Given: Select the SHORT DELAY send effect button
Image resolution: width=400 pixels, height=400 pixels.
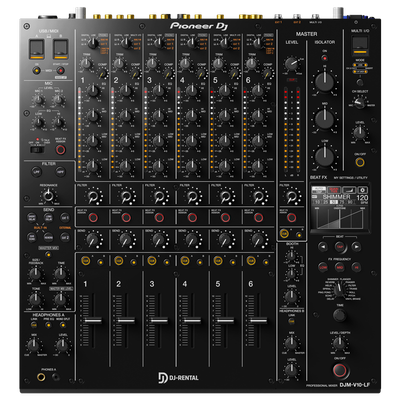Looking at the screenshot, I should click(32, 217).
